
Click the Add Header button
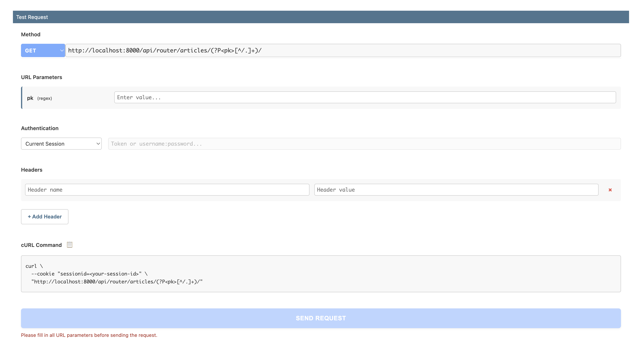(44, 217)
